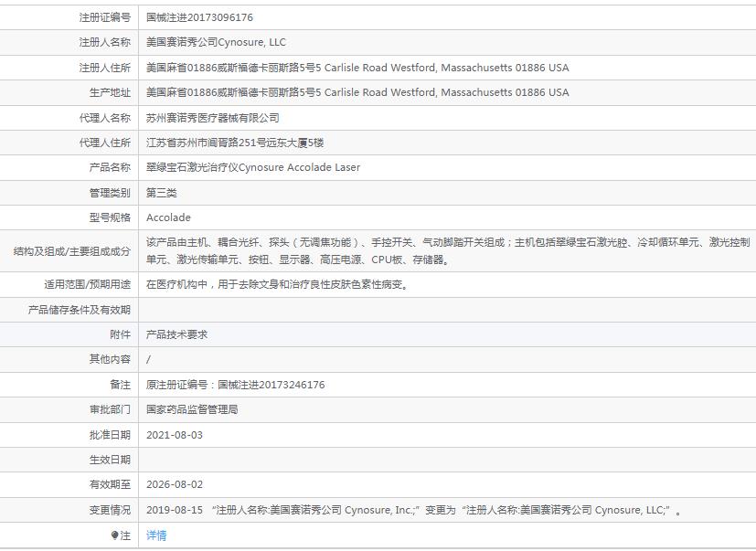Click the 审批部门 label
Image resolution: width=756 pixels, height=551 pixels.
[x=110, y=409]
